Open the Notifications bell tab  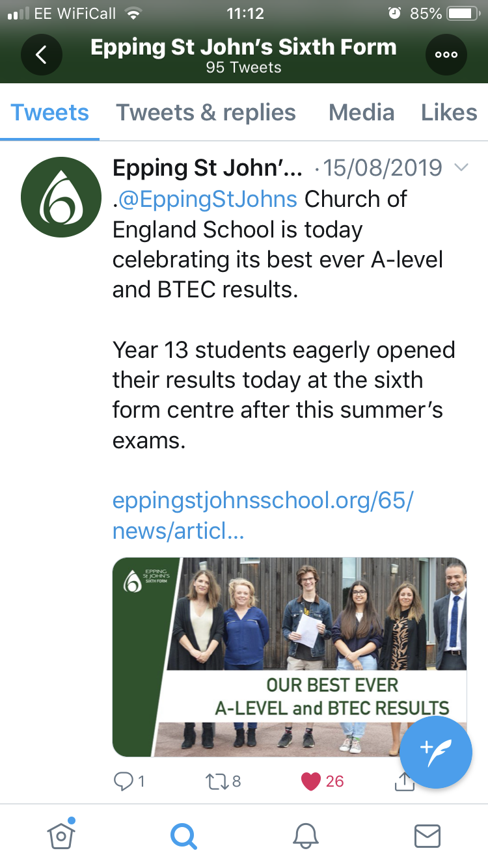click(x=305, y=835)
